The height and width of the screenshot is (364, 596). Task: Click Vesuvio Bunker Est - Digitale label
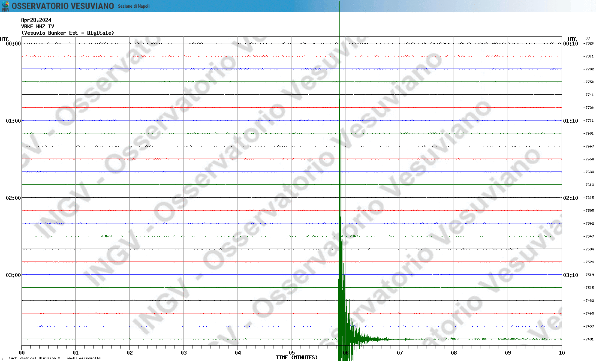point(68,33)
